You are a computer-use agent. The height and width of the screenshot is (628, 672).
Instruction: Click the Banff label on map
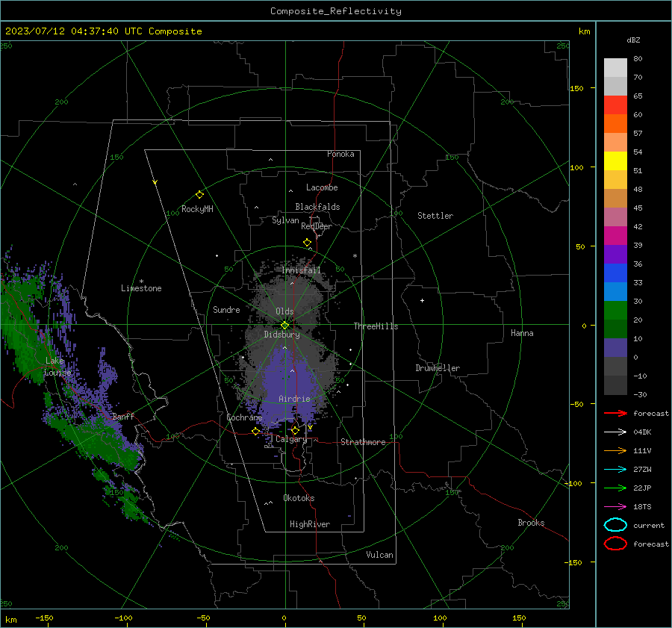(123, 417)
